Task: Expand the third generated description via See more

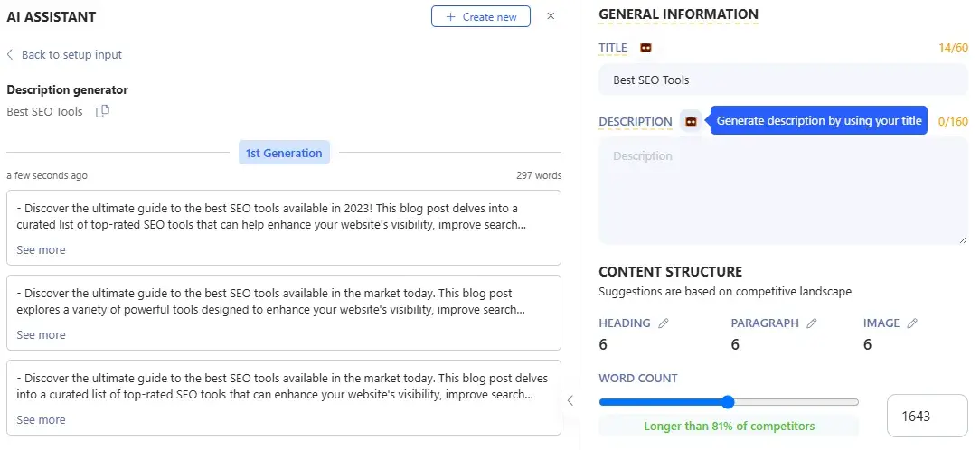Action: [41, 419]
